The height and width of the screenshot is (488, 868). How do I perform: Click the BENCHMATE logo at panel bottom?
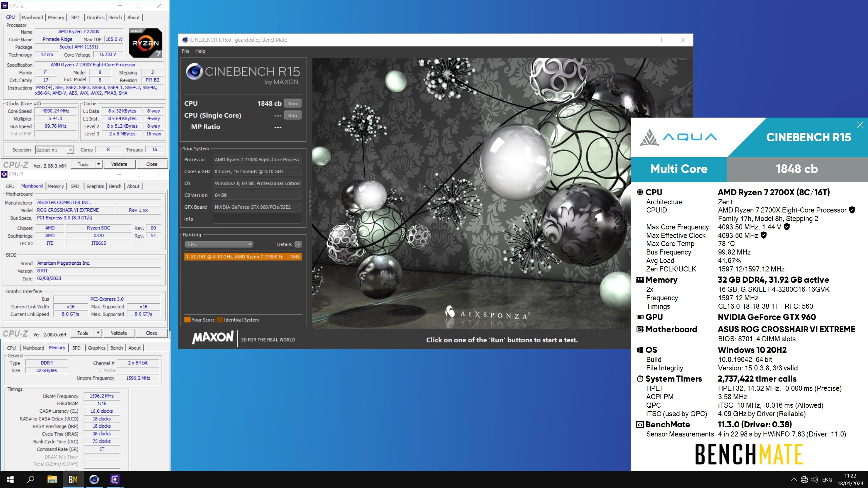[749, 454]
